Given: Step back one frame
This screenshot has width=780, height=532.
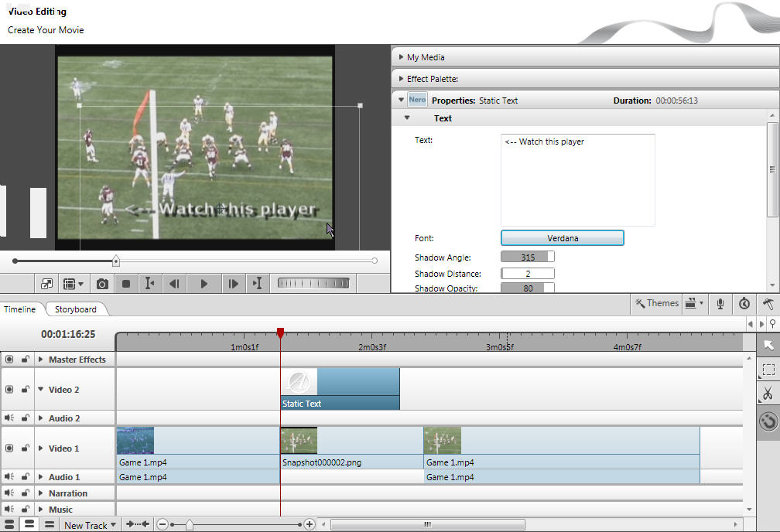Looking at the screenshot, I should point(174,284).
